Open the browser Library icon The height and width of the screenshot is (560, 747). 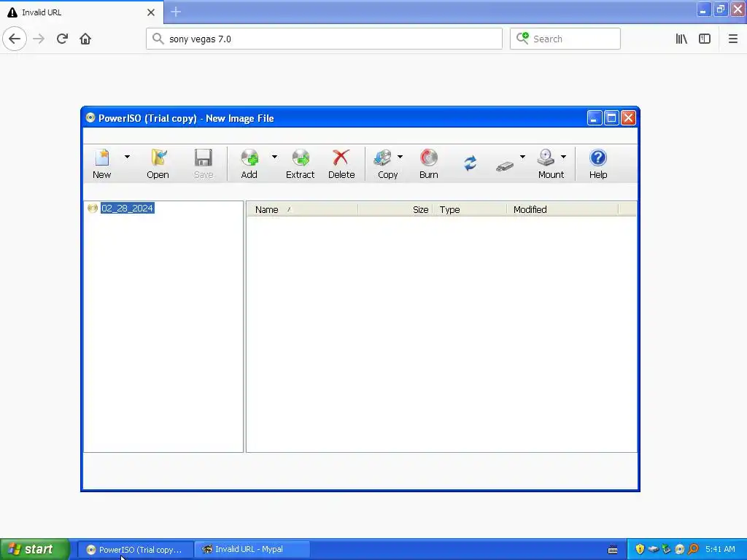pyautogui.click(x=681, y=39)
